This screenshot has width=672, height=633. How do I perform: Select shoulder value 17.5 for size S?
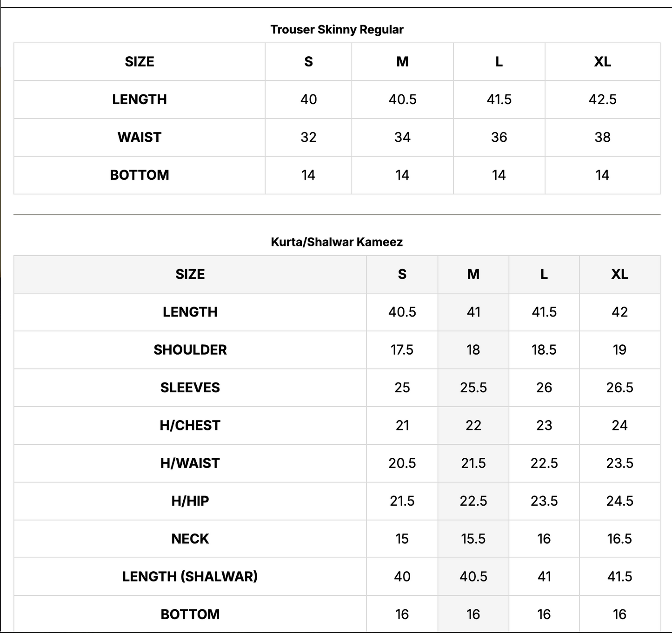point(402,349)
